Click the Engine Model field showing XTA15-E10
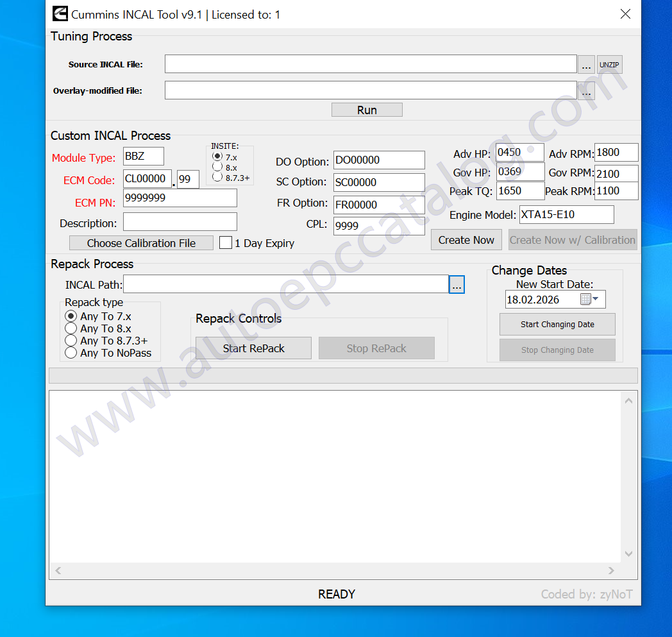672x637 pixels. coord(566,214)
